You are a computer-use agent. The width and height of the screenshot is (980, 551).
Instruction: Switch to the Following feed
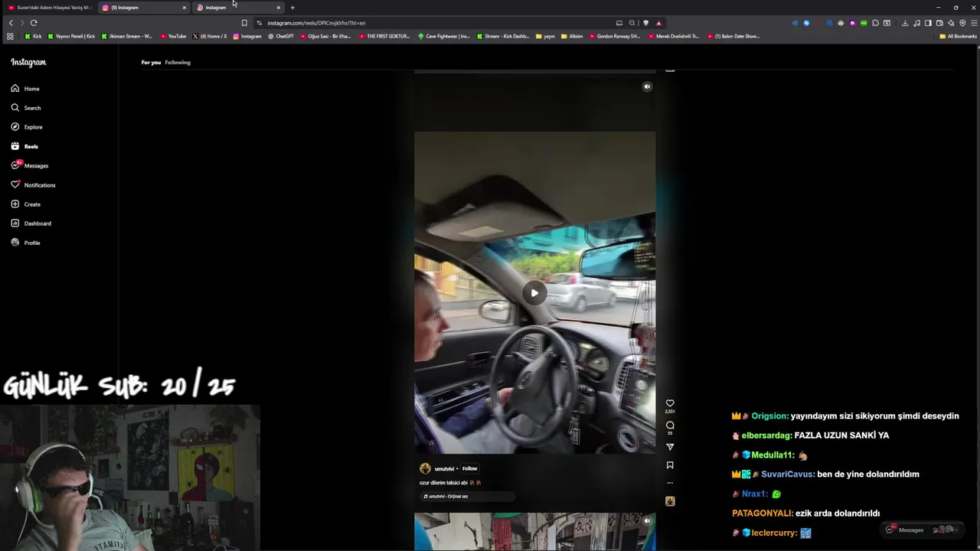coord(178,62)
